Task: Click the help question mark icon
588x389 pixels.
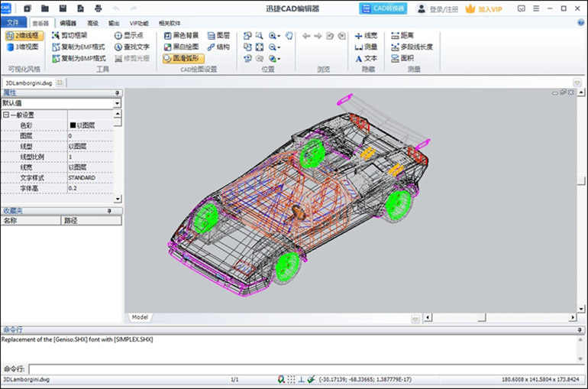Action: click(x=581, y=23)
